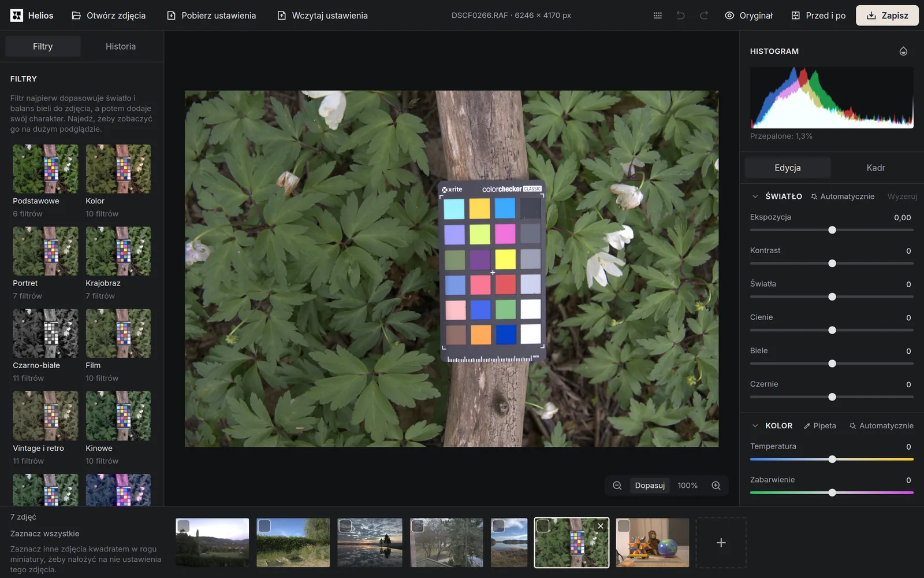Apply Automatycznie in the KOLOR section
This screenshot has height=578, width=924.
click(x=881, y=426)
